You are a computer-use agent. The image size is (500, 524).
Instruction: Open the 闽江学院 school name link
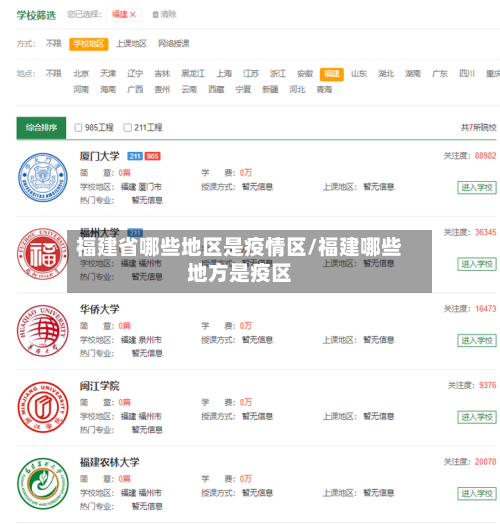point(100,386)
